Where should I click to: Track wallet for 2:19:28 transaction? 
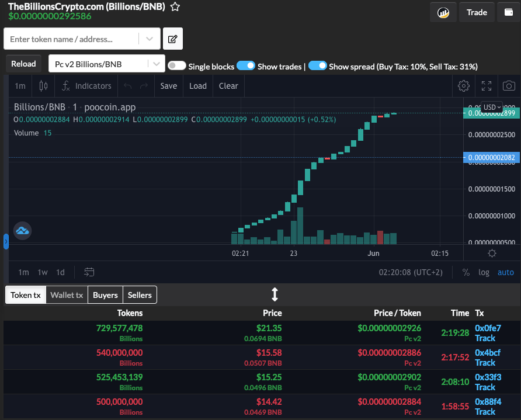pyautogui.click(x=485, y=338)
